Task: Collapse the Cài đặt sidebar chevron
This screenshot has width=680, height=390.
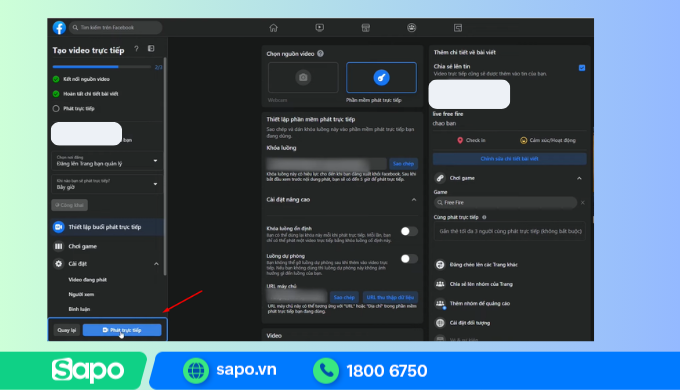Action: pos(156,264)
